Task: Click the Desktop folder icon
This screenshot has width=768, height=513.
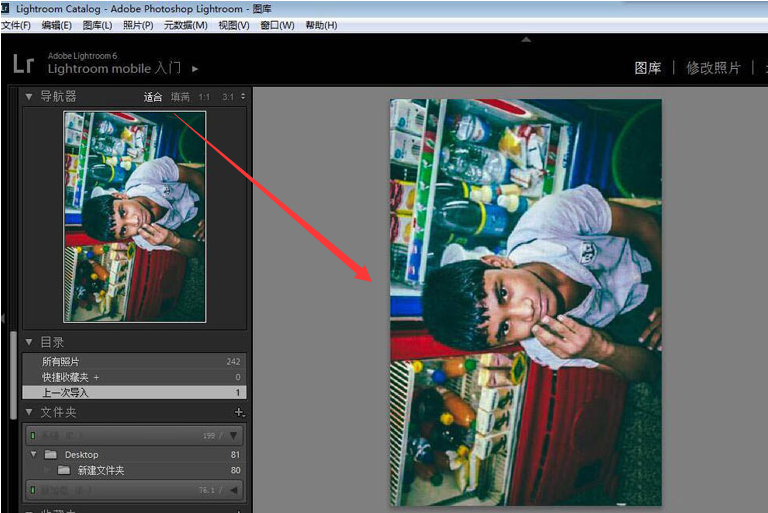Action: (50, 454)
